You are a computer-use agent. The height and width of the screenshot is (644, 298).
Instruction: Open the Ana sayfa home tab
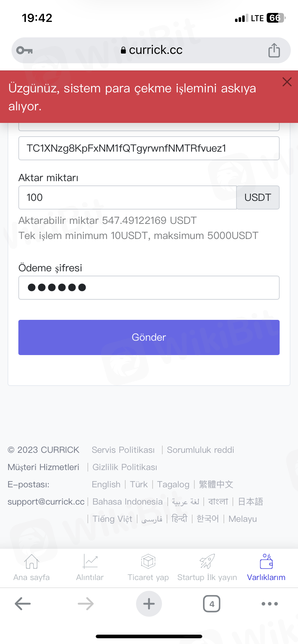point(32,567)
